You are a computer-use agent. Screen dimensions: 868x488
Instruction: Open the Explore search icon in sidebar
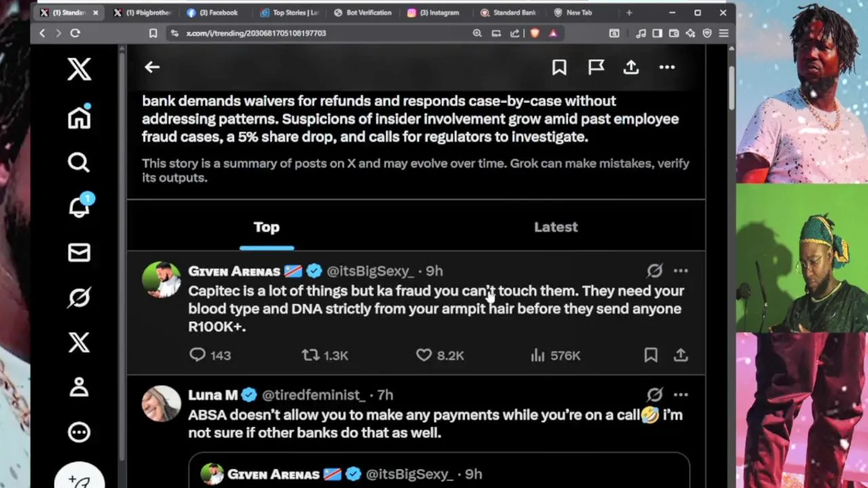coord(79,163)
